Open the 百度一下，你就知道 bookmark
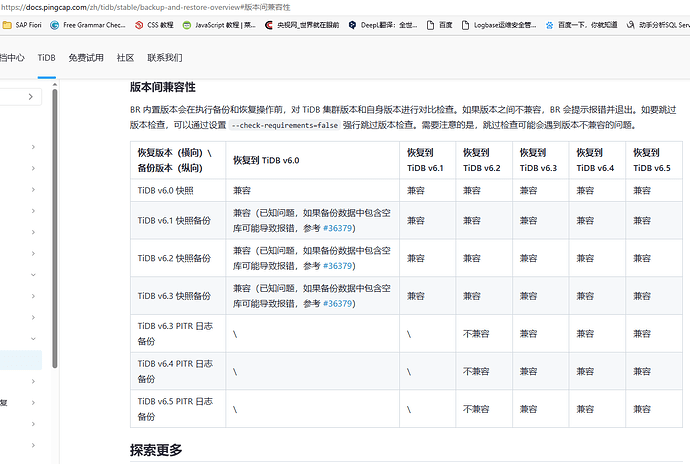 (x=581, y=25)
